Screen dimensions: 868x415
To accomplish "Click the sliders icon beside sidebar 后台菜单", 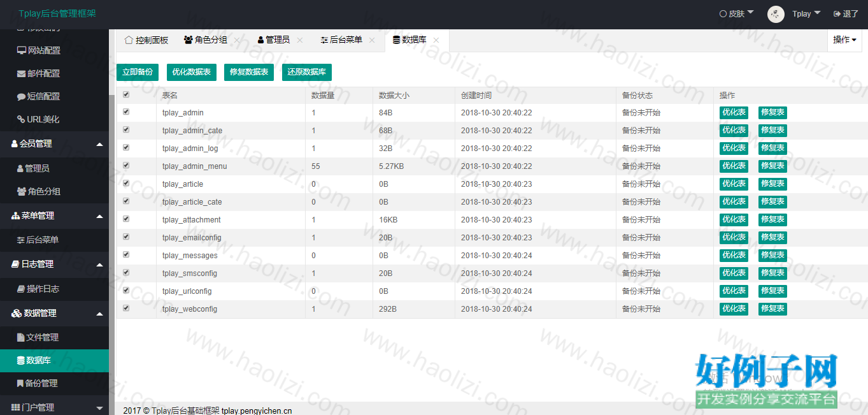I will pyautogui.click(x=21, y=240).
